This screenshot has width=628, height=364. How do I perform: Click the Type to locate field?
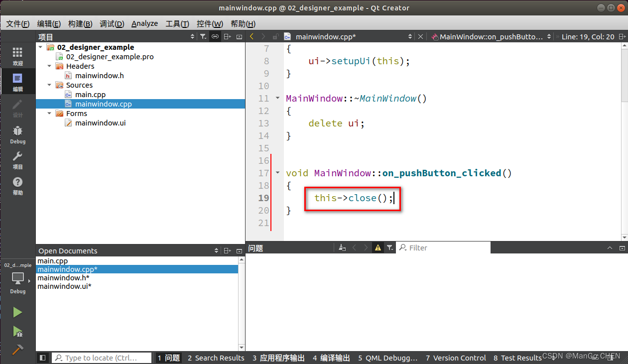(102, 358)
